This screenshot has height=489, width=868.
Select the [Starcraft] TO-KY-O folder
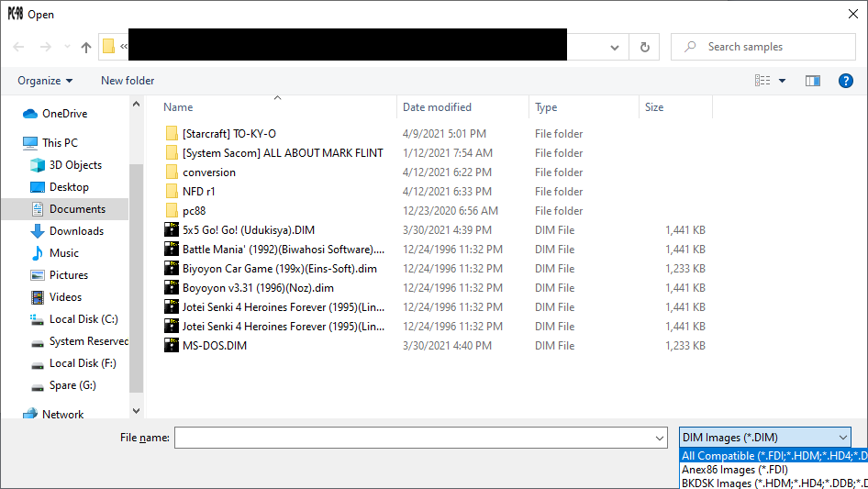228,134
